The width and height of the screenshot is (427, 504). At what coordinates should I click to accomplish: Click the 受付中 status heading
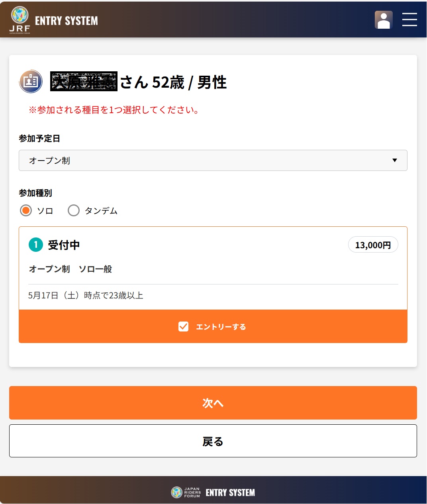(64, 245)
